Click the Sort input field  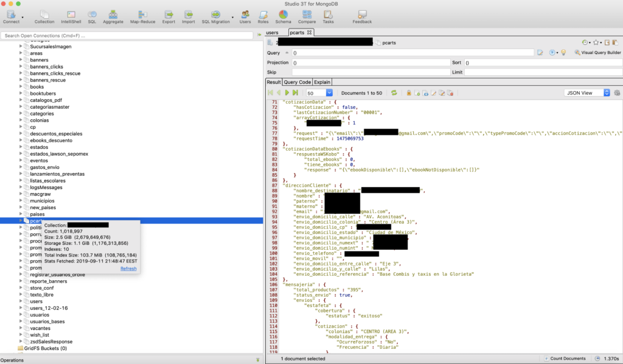point(543,63)
